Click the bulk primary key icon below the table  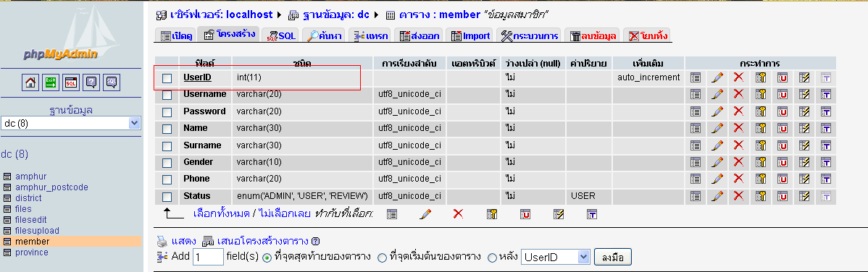(492, 213)
